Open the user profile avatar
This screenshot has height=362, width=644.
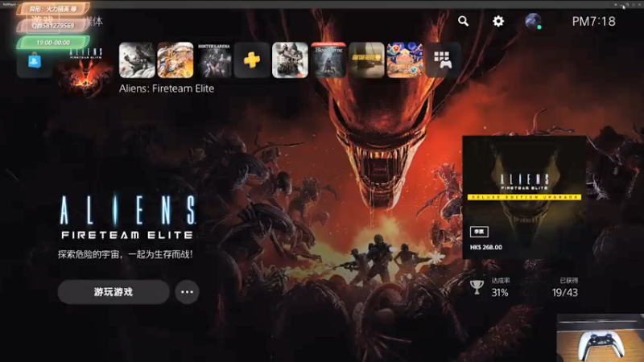[533, 21]
